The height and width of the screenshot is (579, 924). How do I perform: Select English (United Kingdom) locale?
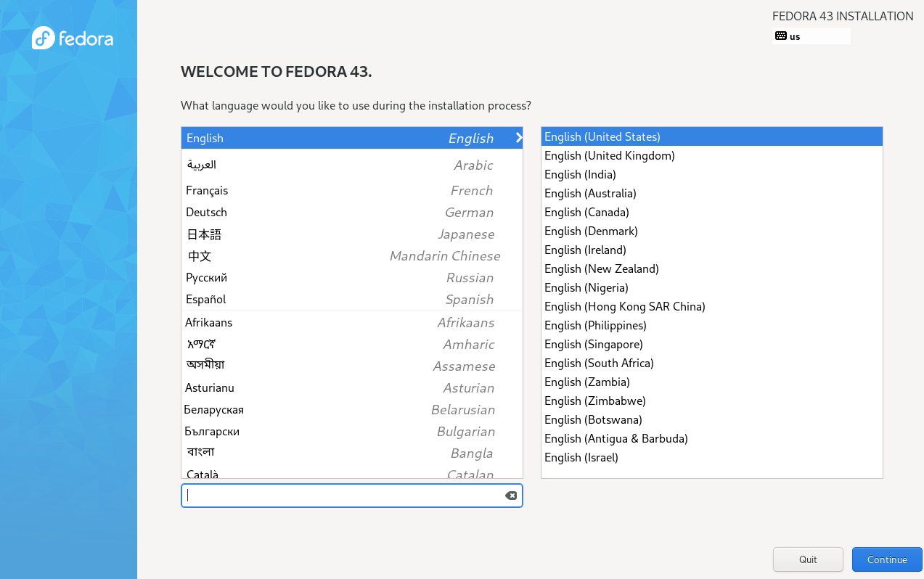tap(610, 155)
